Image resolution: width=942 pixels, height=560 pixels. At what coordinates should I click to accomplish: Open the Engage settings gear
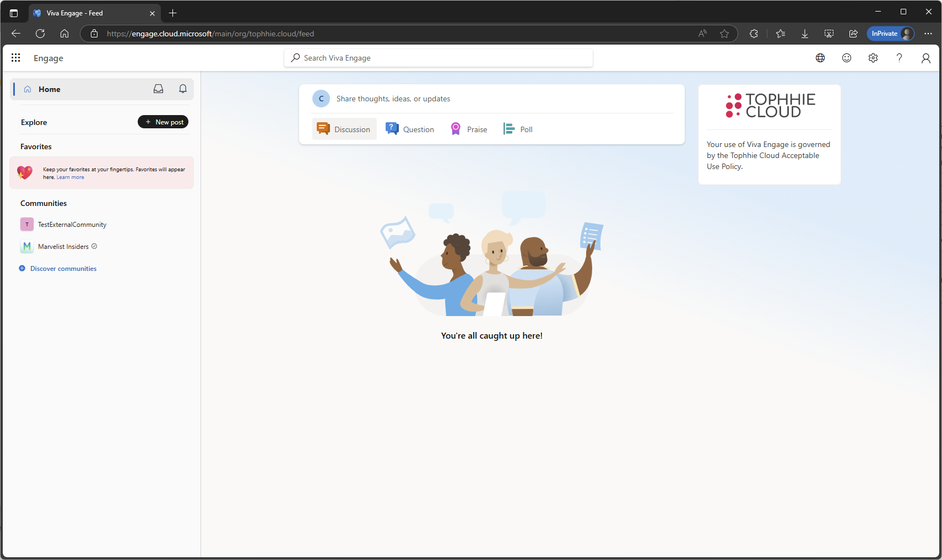click(x=873, y=58)
